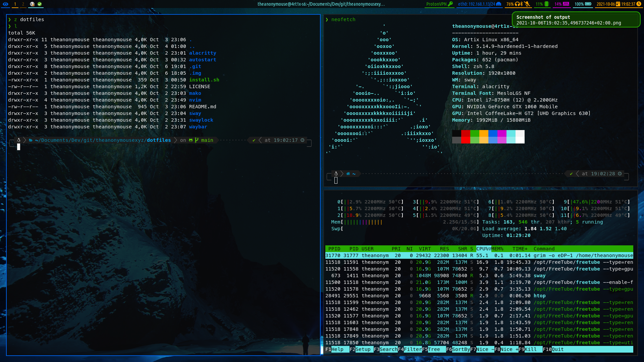Click the git branch icon beside main

[x=197, y=140]
